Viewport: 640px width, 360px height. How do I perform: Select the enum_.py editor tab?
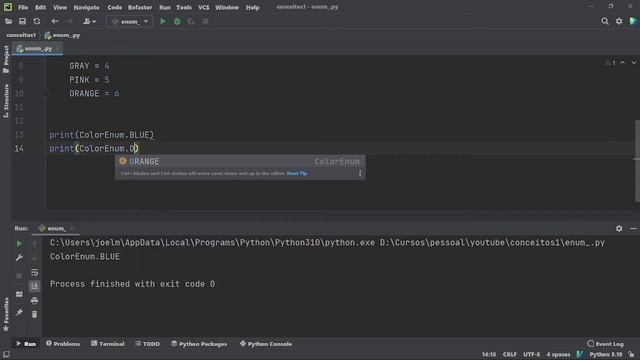tap(38, 49)
